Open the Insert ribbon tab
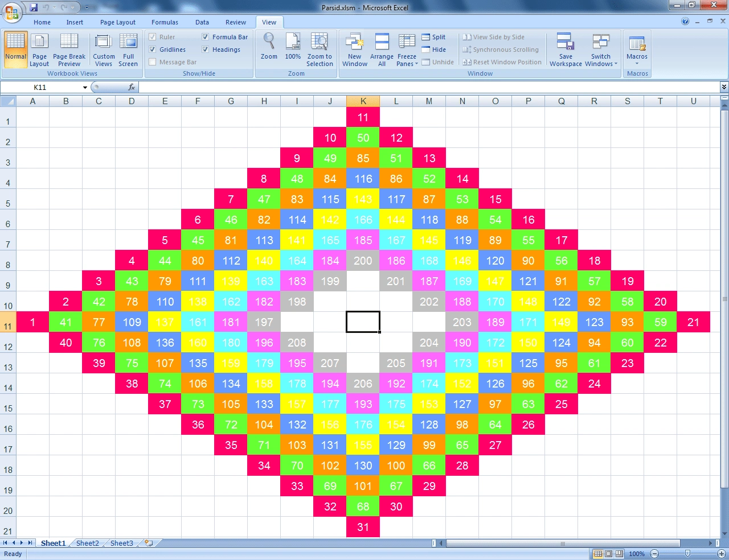This screenshot has width=729, height=560. tap(75, 22)
